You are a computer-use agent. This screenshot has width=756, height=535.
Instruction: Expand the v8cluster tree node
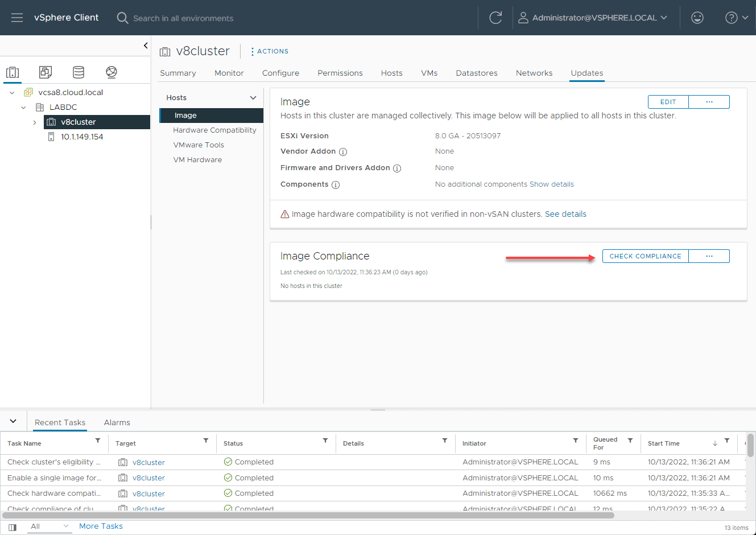click(35, 122)
